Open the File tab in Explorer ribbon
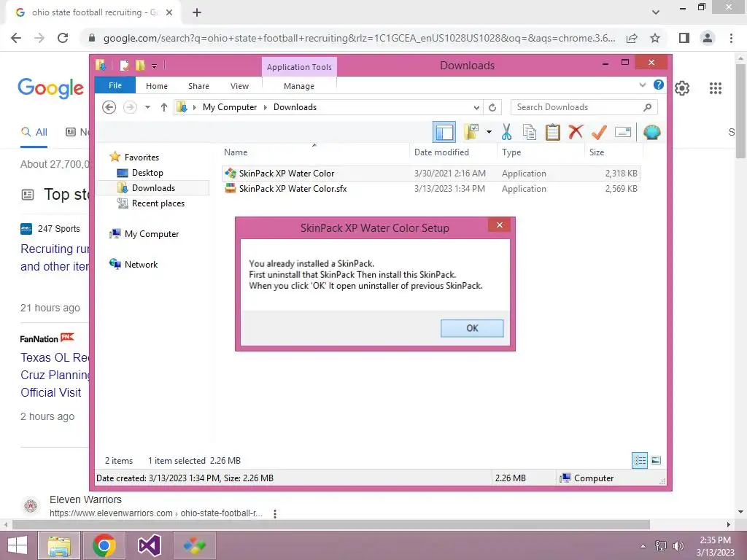 115,85
